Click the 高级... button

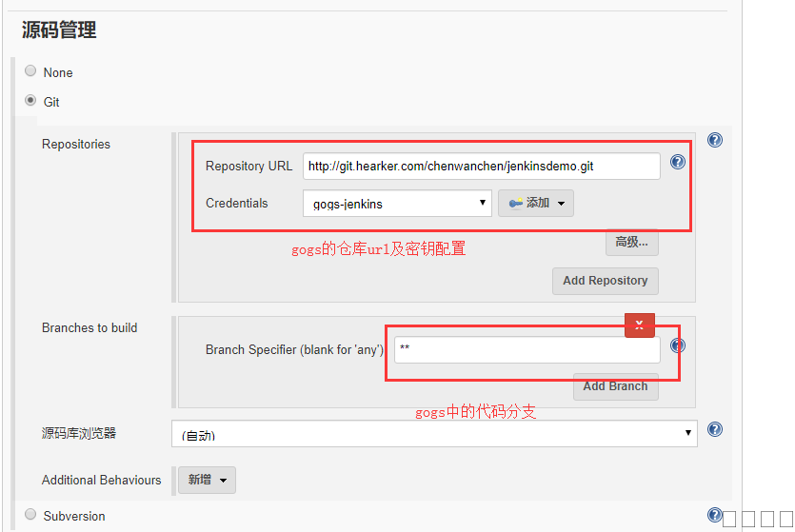(x=631, y=242)
